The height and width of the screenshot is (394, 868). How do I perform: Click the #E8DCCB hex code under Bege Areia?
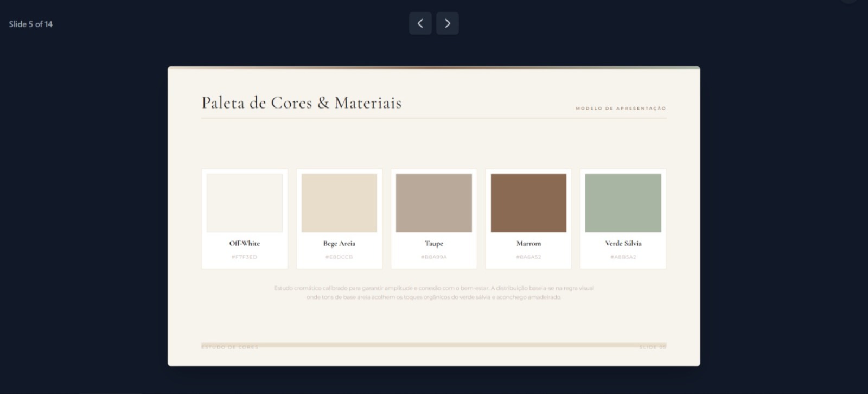339,257
